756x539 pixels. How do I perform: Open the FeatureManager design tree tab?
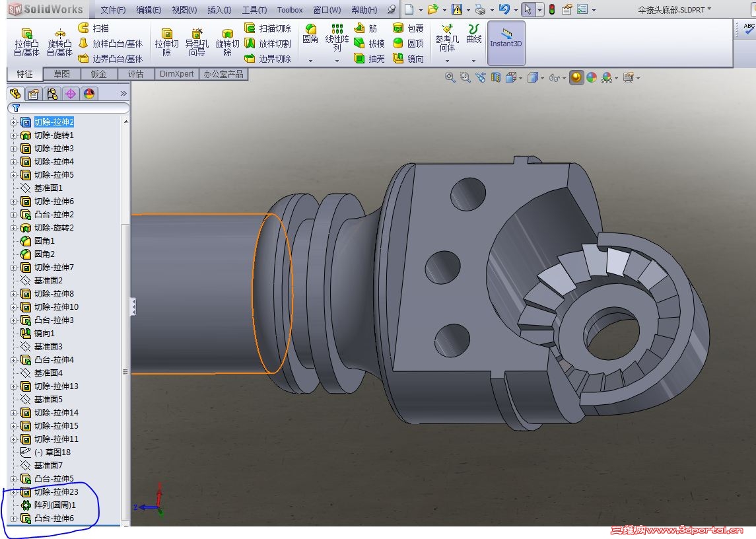15,94
